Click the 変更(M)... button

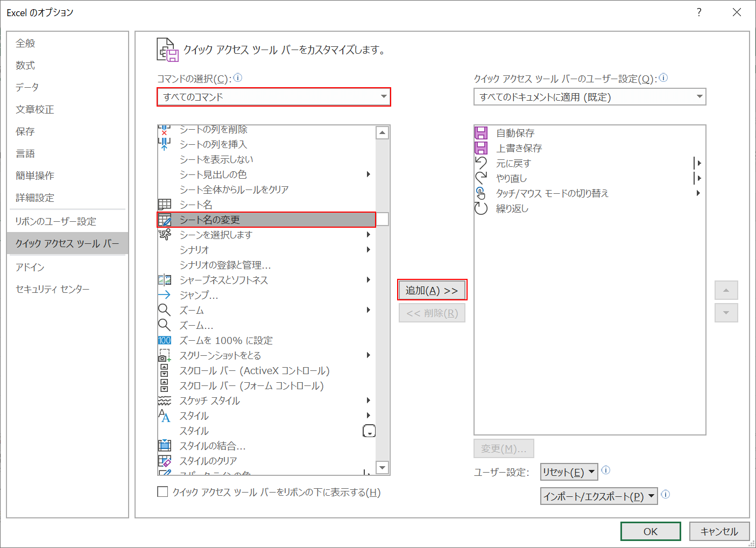pos(504,448)
